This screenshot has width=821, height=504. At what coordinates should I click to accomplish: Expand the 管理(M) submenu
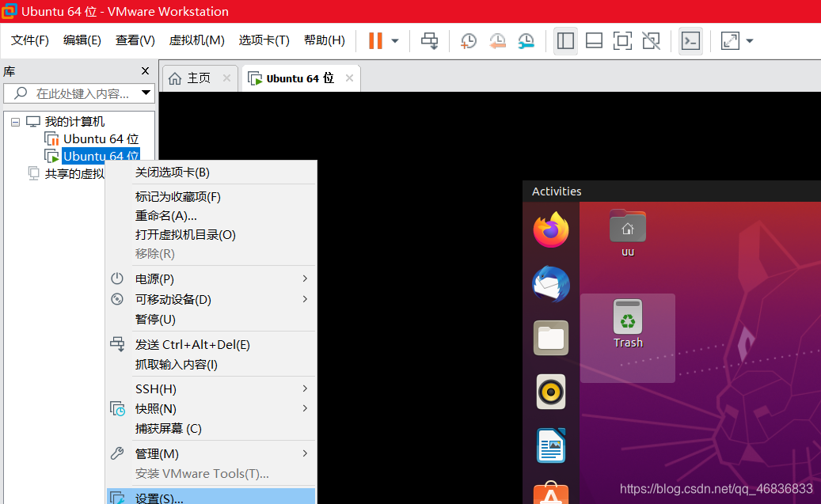point(211,453)
